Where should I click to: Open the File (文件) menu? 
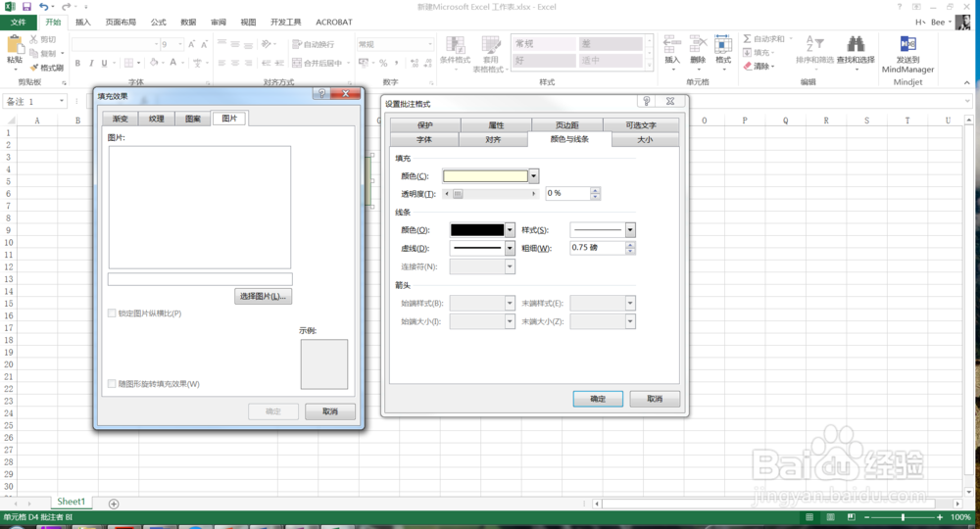pos(19,22)
